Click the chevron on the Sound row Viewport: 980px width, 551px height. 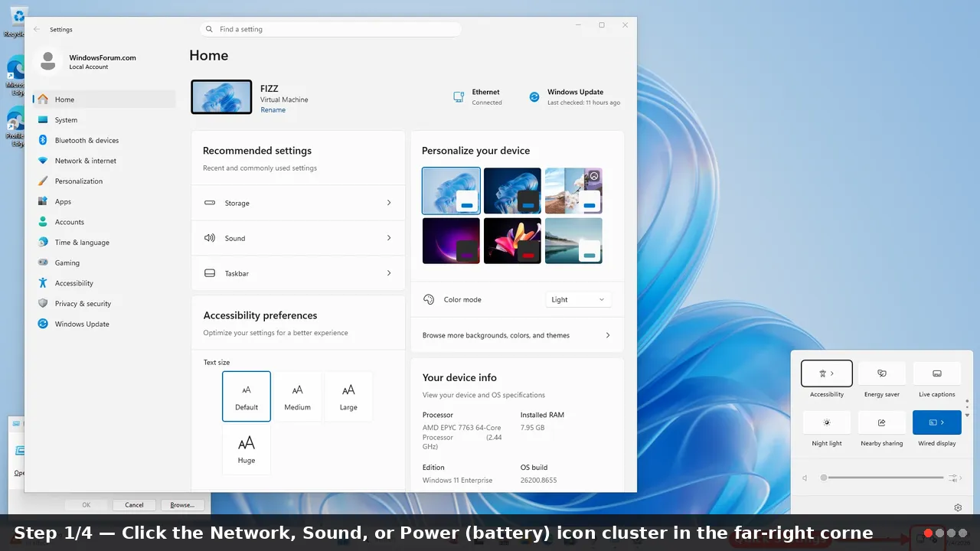(x=389, y=238)
